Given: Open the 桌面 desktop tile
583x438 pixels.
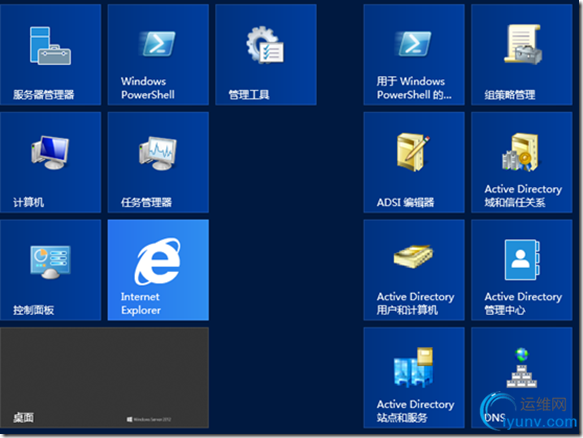Looking at the screenshot, I should [x=104, y=377].
